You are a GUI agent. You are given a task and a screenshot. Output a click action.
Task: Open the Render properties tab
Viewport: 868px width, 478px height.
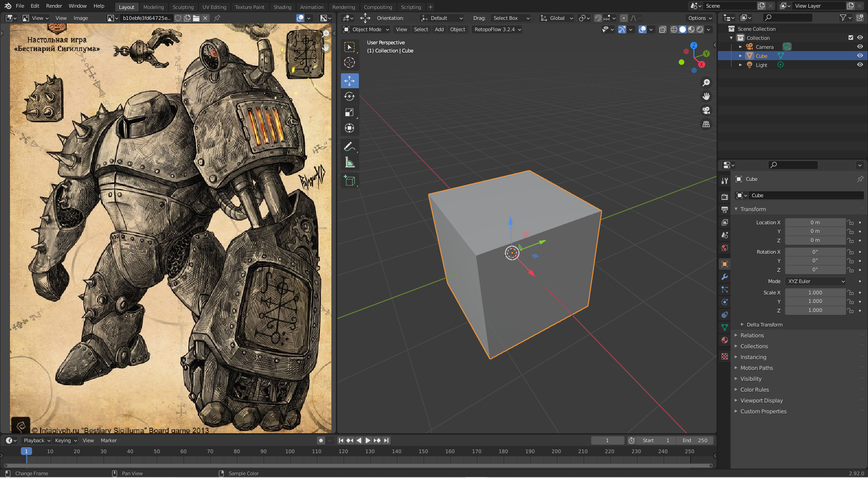[x=725, y=197]
